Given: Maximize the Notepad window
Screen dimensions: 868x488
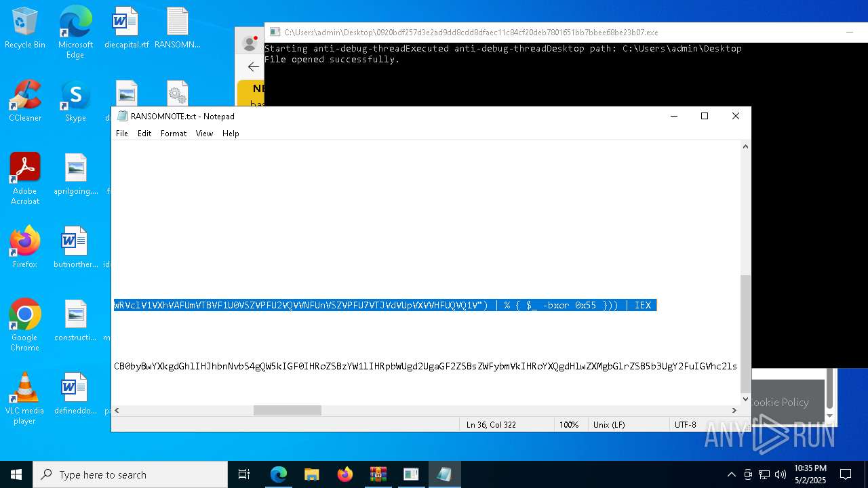Looking at the screenshot, I should (x=705, y=116).
